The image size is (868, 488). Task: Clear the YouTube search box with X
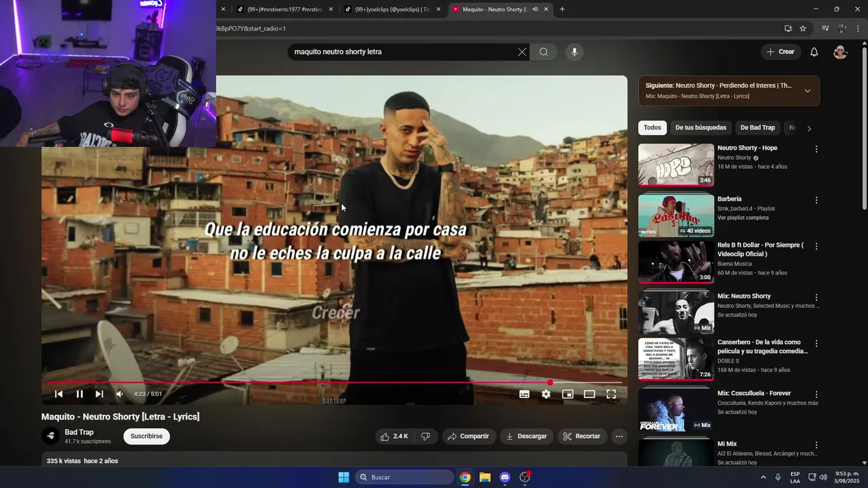[x=521, y=52]
